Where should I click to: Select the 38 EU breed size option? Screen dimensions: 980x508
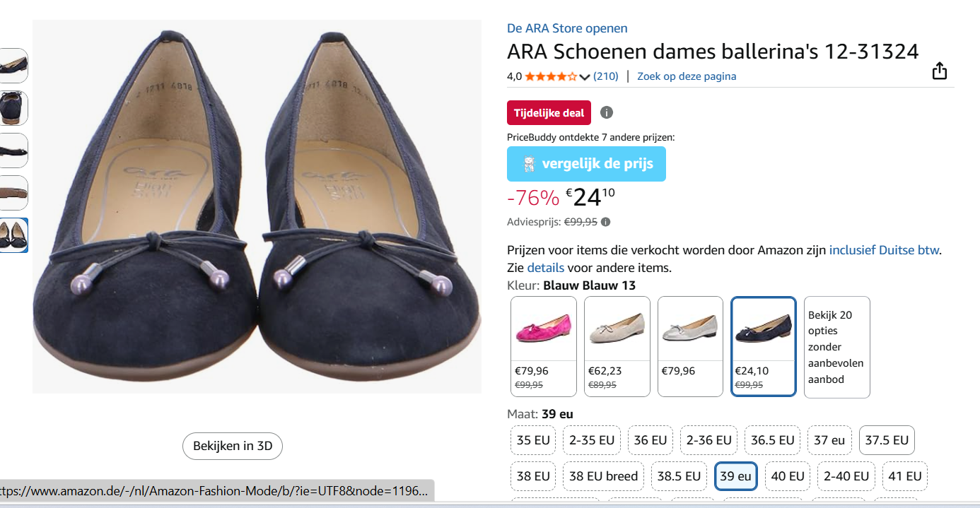tap(603, 475)
